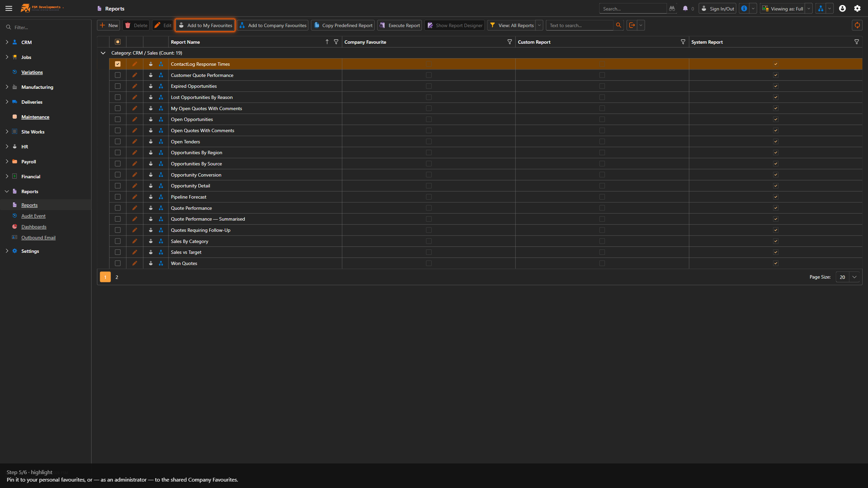Check the Customer Quote Performance row

tap(118, 75)
